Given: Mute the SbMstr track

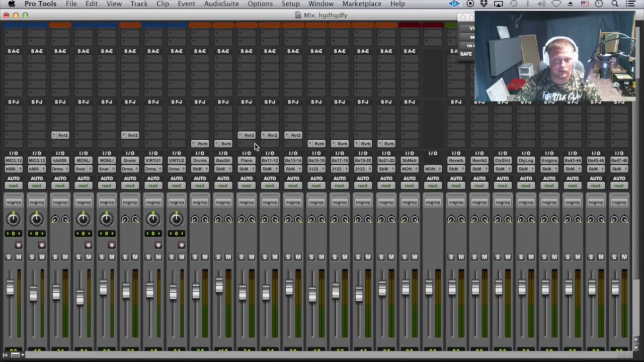Looking at the screenshot, I should 415,257.
